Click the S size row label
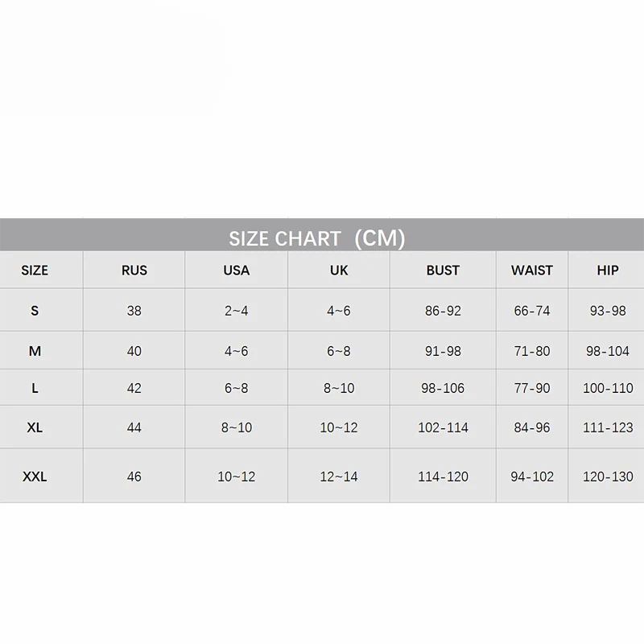 tap(35, 311)
